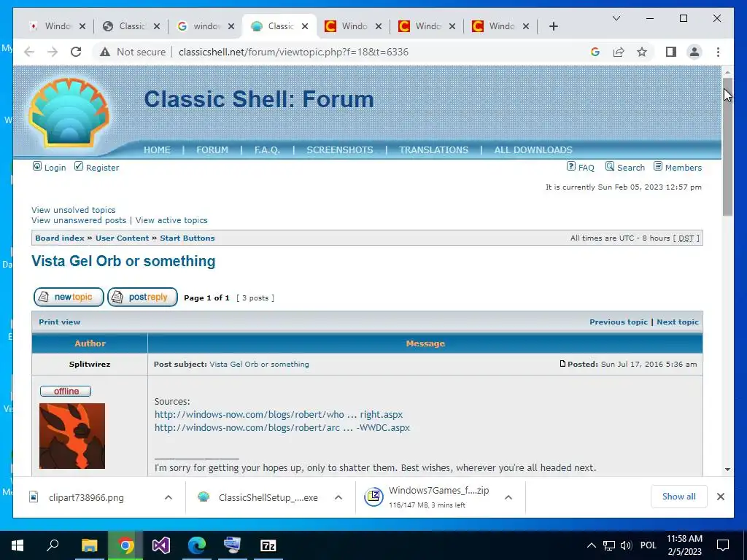Select HOME in site navigation

click(x=157, y=150)
